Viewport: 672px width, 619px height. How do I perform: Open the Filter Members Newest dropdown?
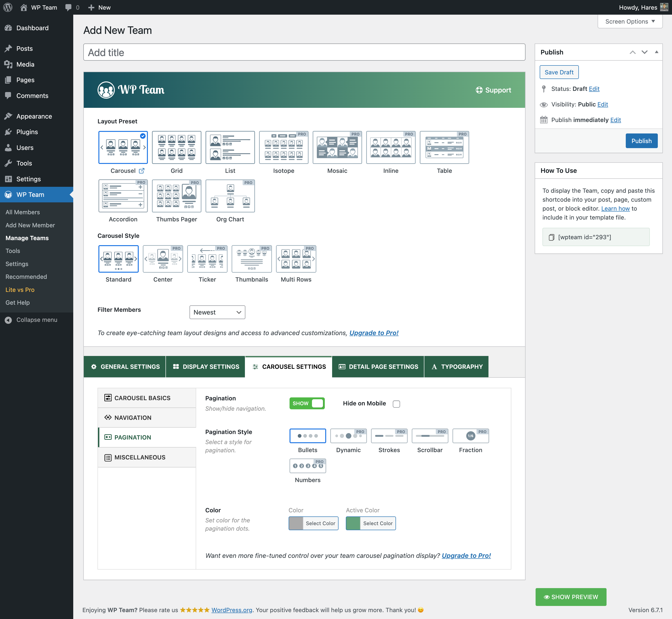click(x=217, y=312)
